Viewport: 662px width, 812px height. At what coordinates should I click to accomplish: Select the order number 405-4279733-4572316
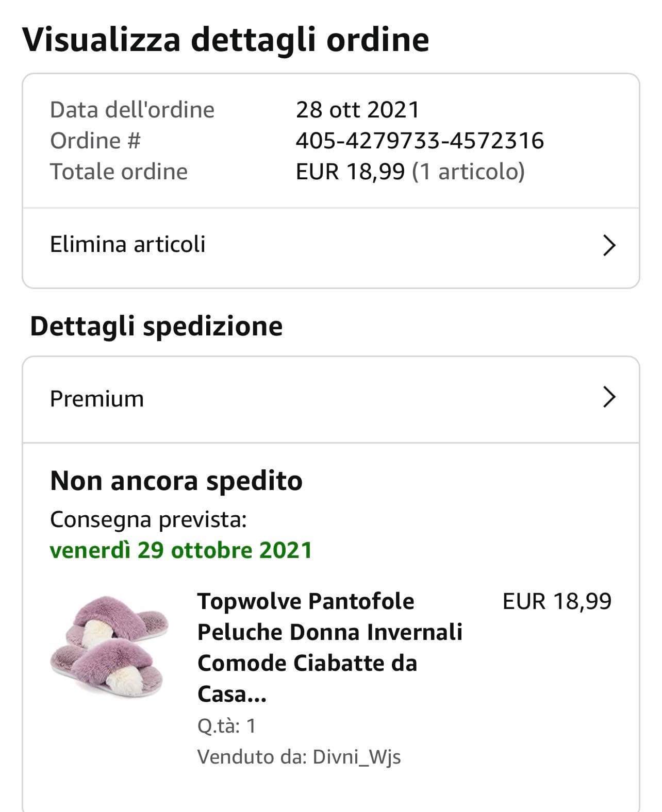(420, 141)
